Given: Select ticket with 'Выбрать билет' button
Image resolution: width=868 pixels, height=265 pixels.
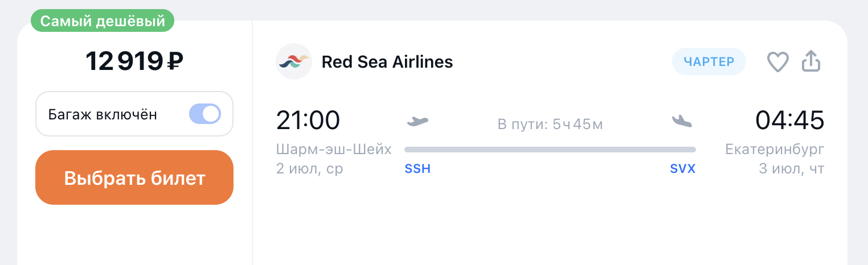Looking at the screenshot, I should 134,177.
